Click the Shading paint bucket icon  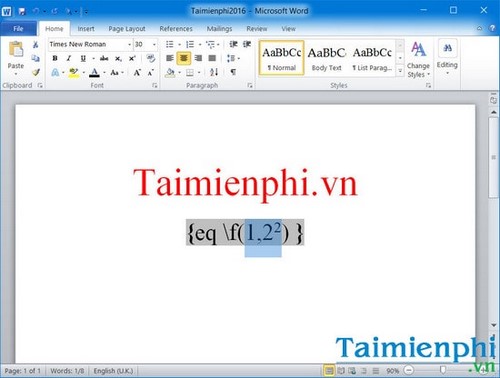pyautogui.click(x=170, y=72)
